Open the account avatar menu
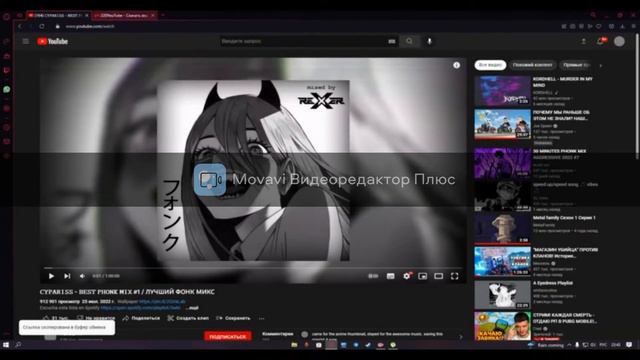Image resolution: width=640 pixels, height=360 pixels. pyautogui.click(x=619, y=41)
